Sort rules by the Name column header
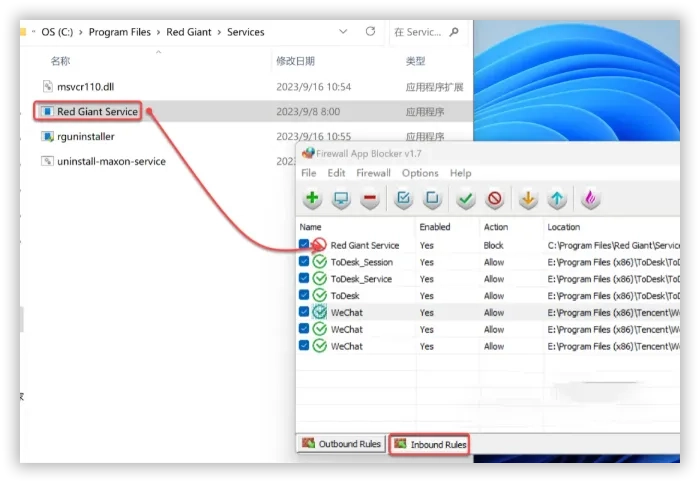 [x=310, y=227]
